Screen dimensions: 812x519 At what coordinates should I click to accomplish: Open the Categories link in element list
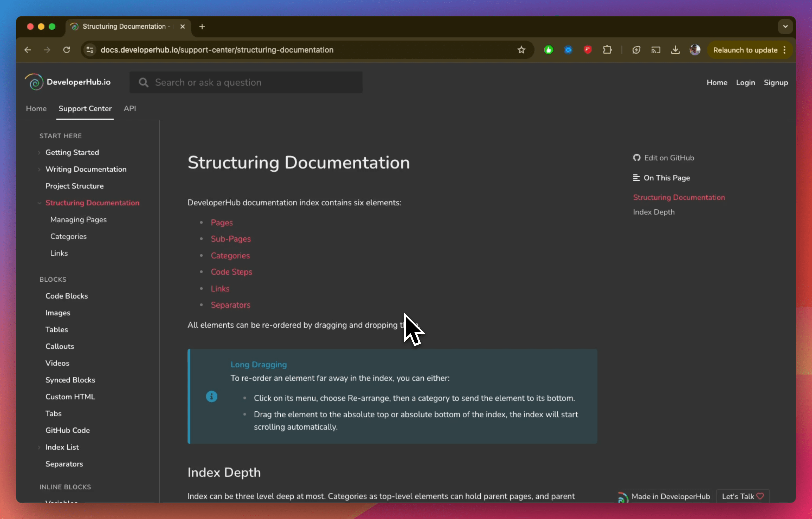(230, 255)
